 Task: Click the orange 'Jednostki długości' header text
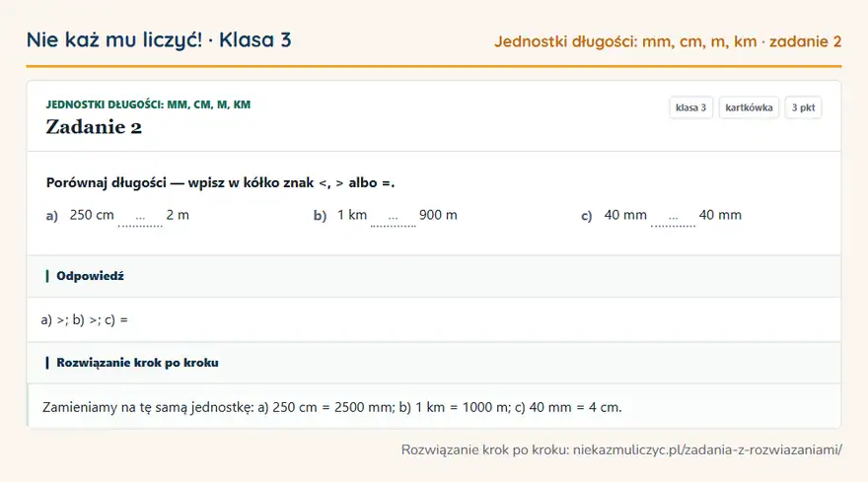(668, 41)
